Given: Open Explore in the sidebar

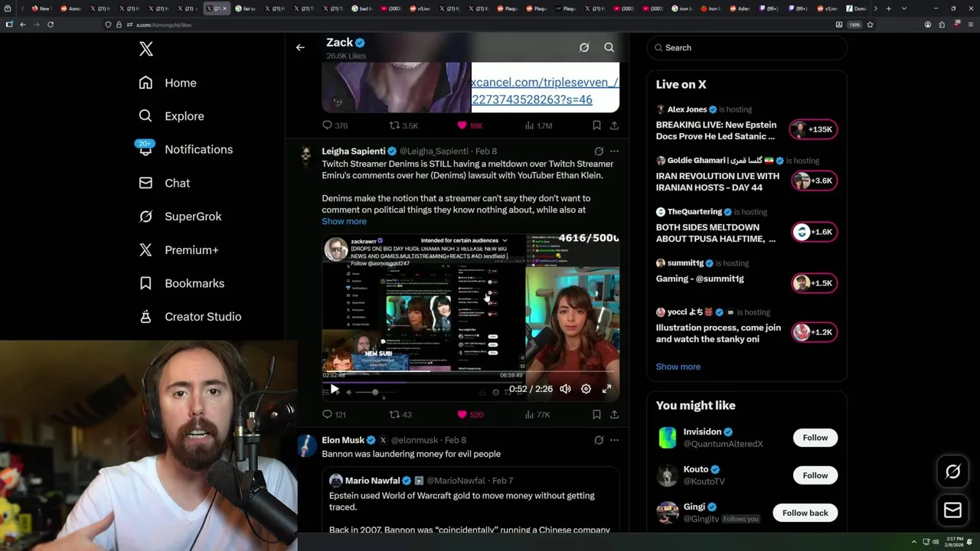Looking at the screenshot, I should click(x=171, y=116).
